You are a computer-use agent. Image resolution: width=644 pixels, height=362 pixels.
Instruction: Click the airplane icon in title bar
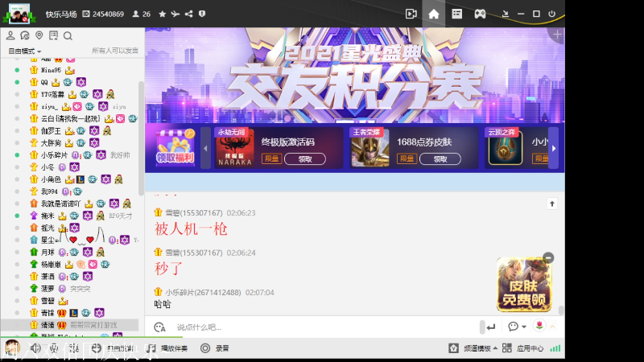tap(175, 14)
